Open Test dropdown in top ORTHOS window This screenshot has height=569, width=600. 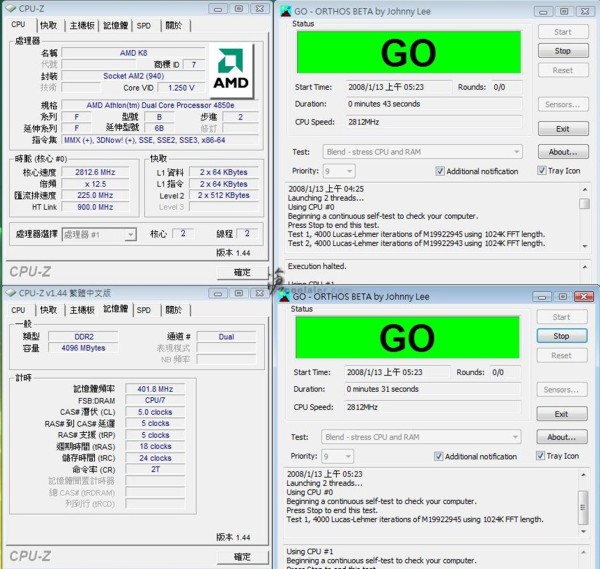(x=422, y=152)
